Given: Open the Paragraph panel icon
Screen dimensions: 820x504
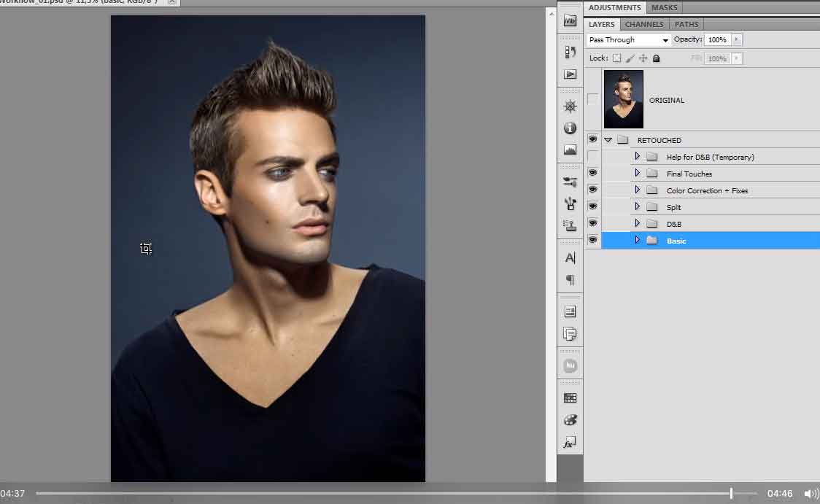Looking at the screenshot, I should click(x=570, y=280).
